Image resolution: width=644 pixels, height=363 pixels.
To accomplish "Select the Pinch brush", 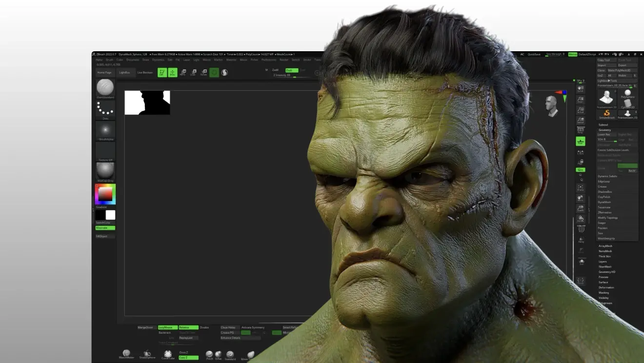I will 209,354.
